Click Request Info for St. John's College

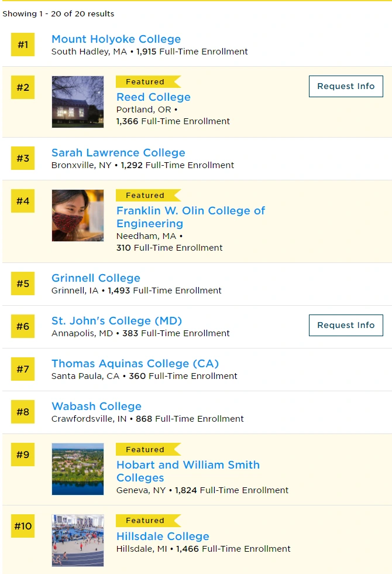pyautogui.click(x=346, y=326)
